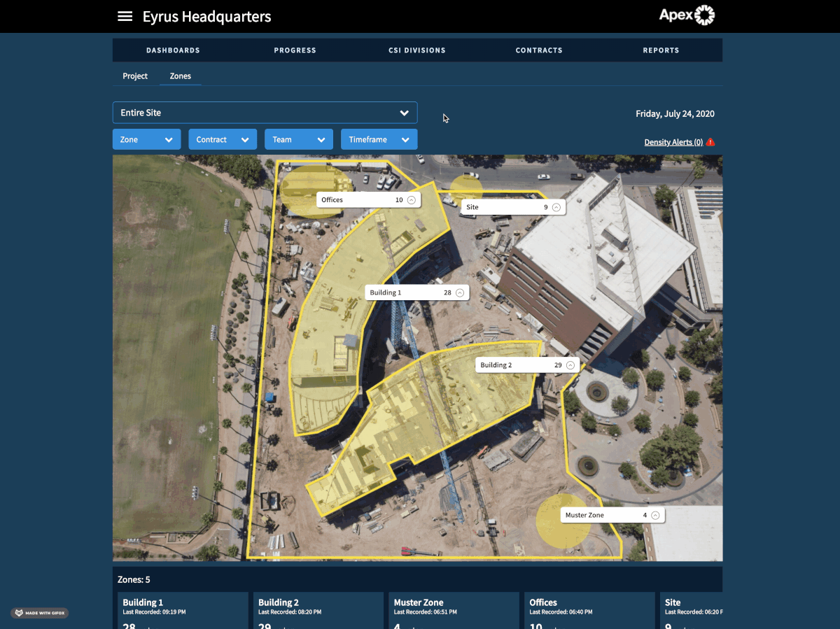Select the Muster Zone summary card
Screen dimensions: 840x629
pyautogui.click(x=454, y=610)
